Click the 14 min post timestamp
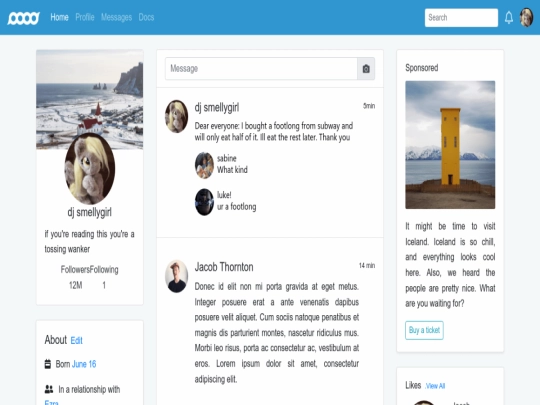 367,266
